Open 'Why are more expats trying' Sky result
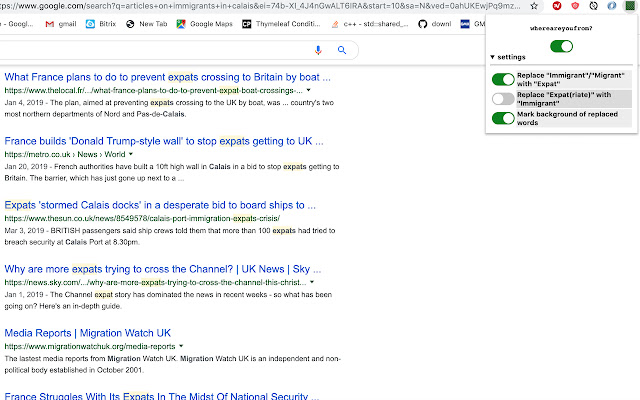The image size is (640, 400). (x=162, y=269)
